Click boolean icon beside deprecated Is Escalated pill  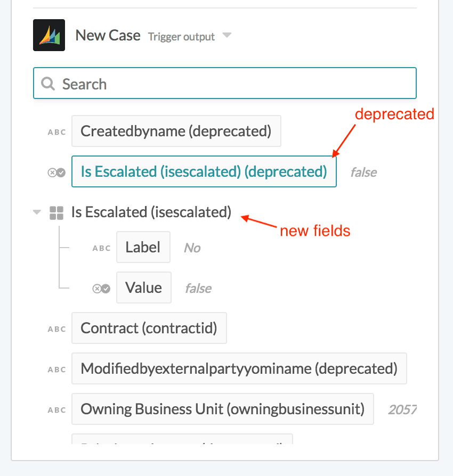point(56,172)
